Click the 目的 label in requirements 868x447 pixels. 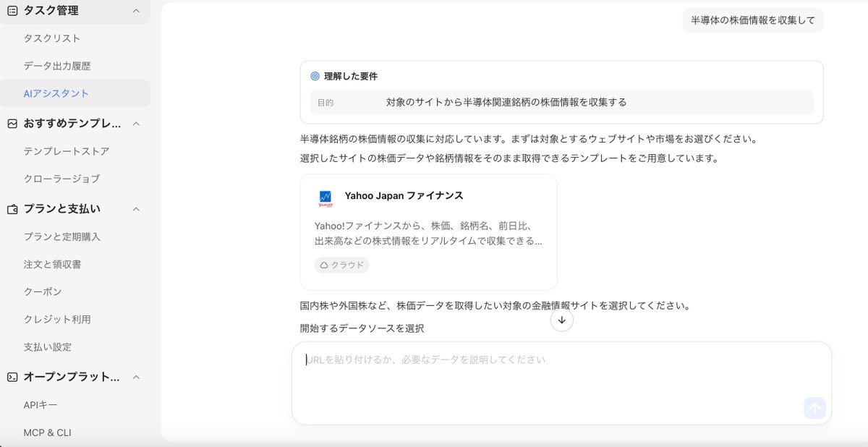coord(325,103)
